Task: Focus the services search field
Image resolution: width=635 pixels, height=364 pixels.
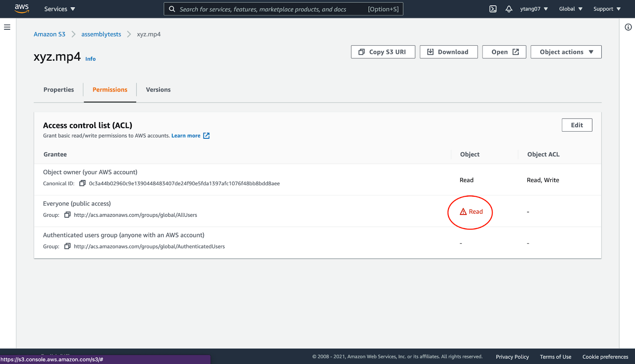Action: click(283, 9)
